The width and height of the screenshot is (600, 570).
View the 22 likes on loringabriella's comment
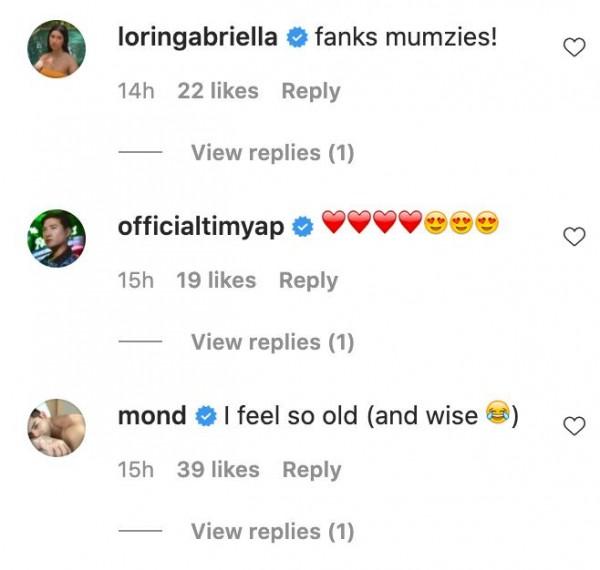tap(219, 91)
